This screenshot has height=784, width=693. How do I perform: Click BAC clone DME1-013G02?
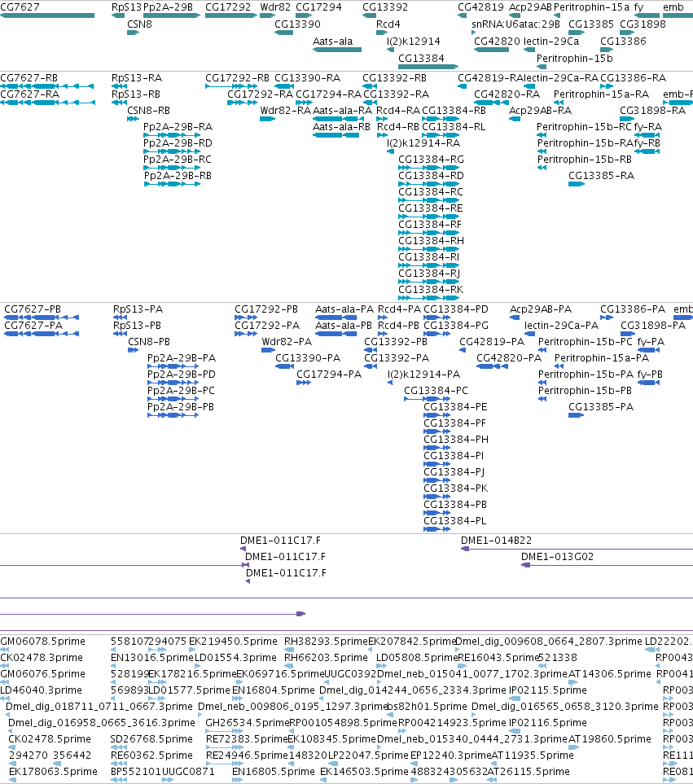pyautogui.click(x=558, y=557)
